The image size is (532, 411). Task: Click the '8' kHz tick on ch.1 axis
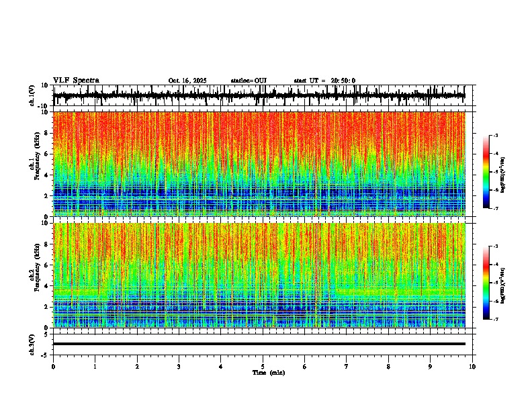tap(47, 133)
